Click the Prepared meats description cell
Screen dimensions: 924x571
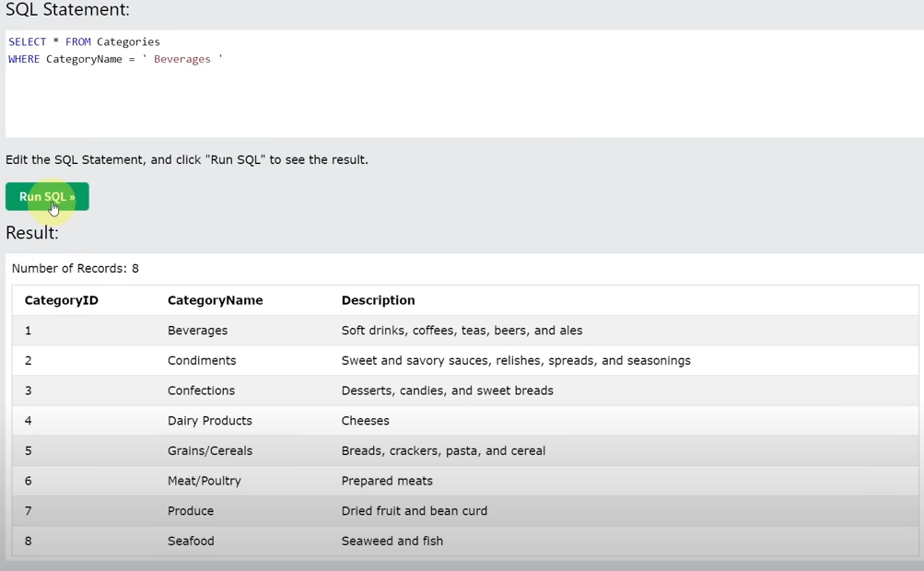click(387, 481)
